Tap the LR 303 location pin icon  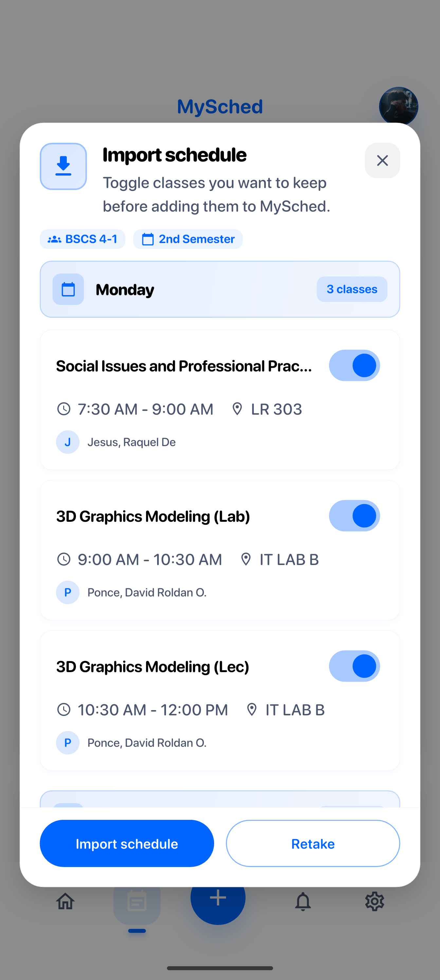point(237,409)
